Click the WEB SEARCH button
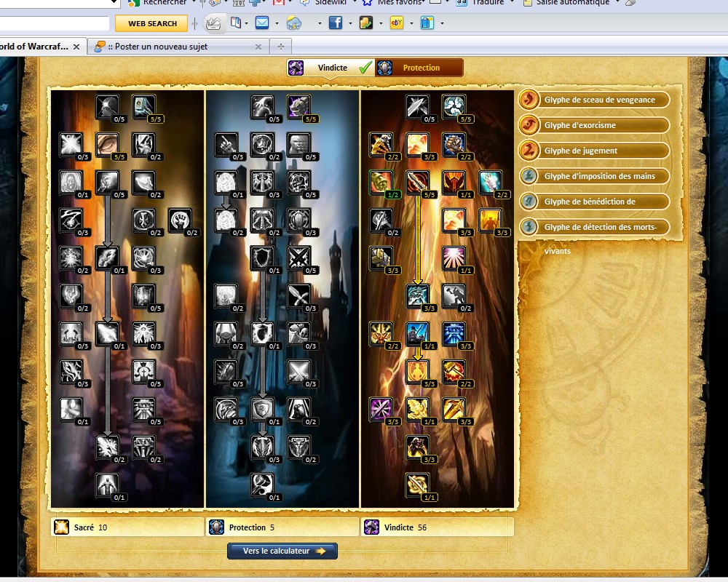 152,23
